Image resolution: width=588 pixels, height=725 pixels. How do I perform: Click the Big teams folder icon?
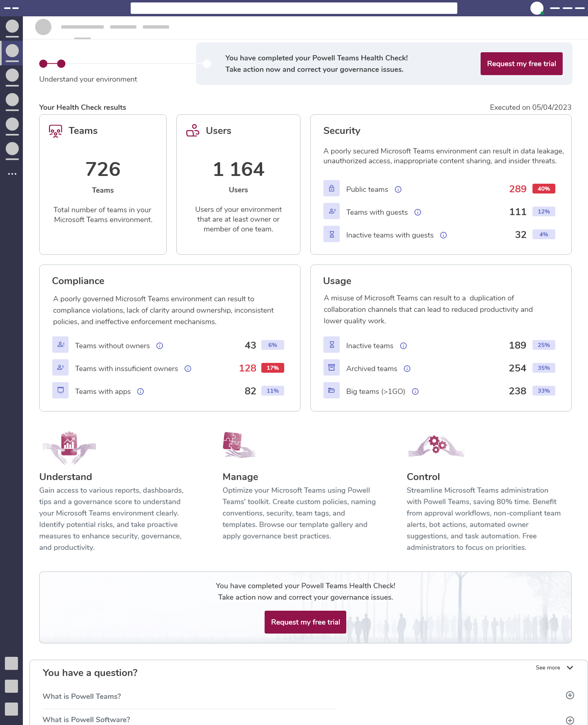pos(332,390)
